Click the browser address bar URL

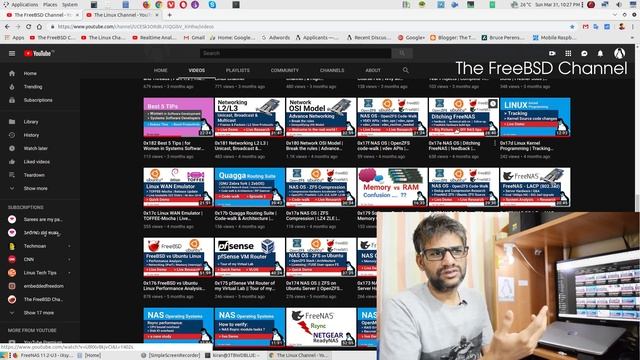136,27
